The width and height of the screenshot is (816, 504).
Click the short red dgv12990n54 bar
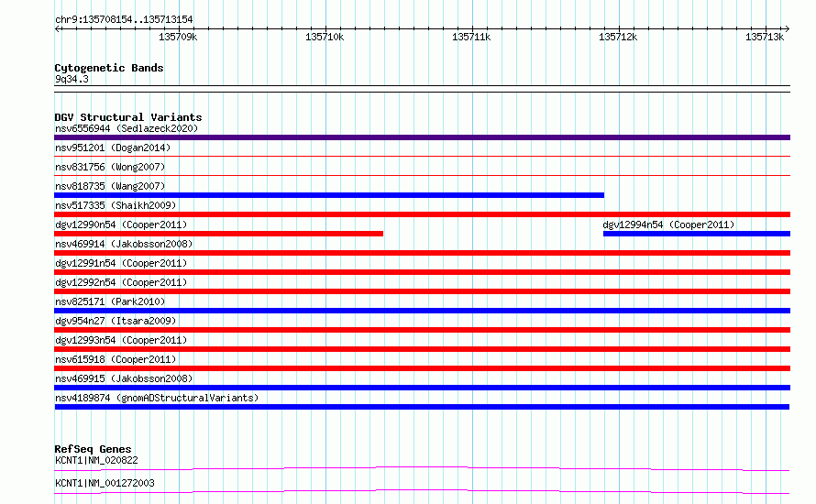pos(218,234)
